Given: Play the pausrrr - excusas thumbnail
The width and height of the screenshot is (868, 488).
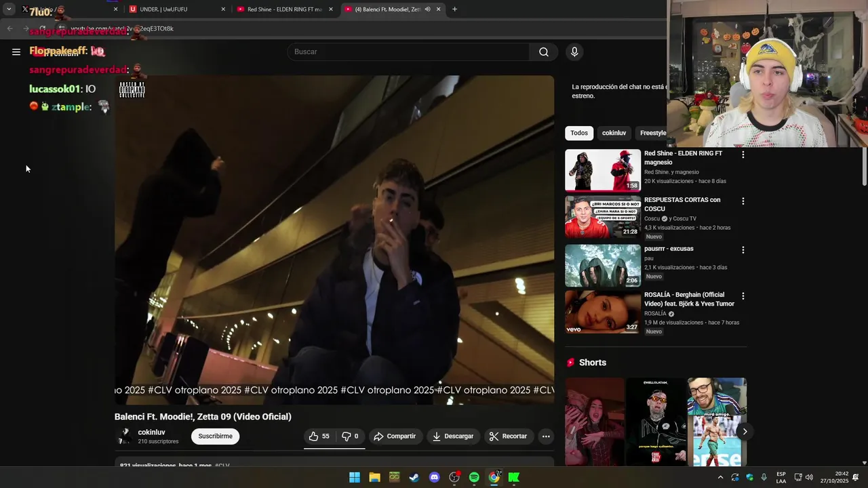Looking at the screenshot, I should pyautogui.click(x=603, y=266).
